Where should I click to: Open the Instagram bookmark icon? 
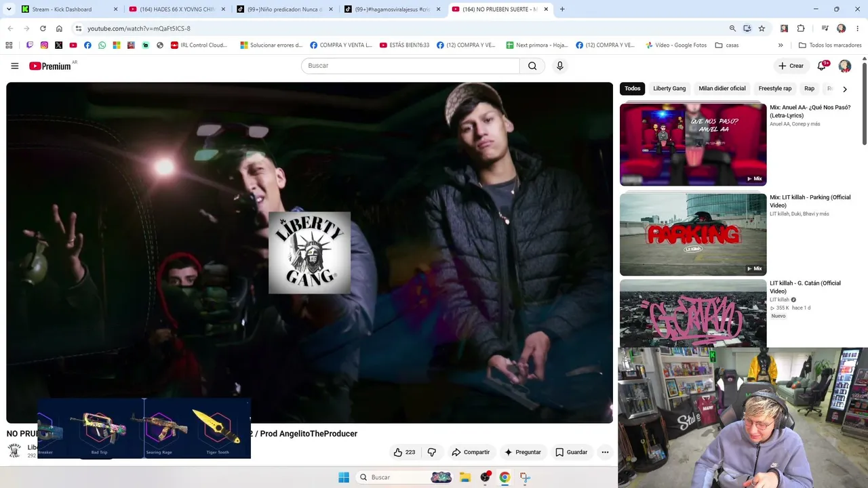44,45
